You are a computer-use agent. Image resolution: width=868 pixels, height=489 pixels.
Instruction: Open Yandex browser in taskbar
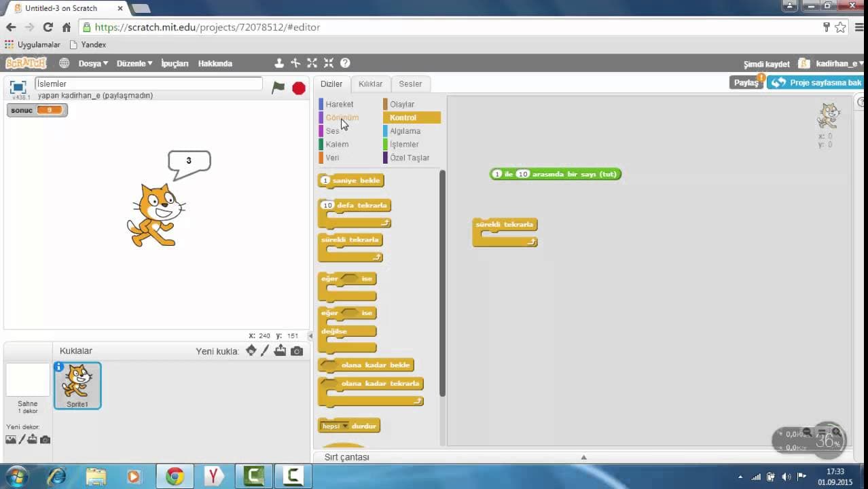213,476
